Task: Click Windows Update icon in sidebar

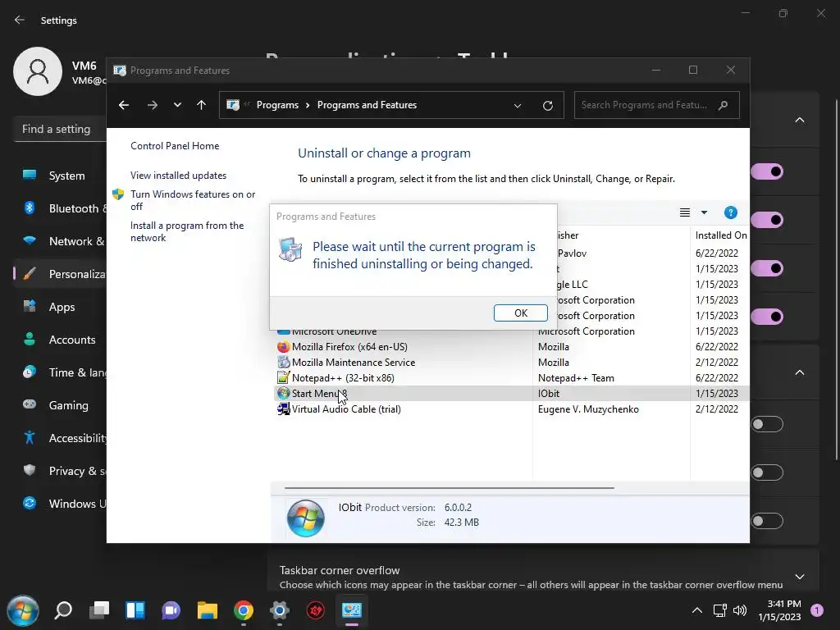Action: coord(30,503)
